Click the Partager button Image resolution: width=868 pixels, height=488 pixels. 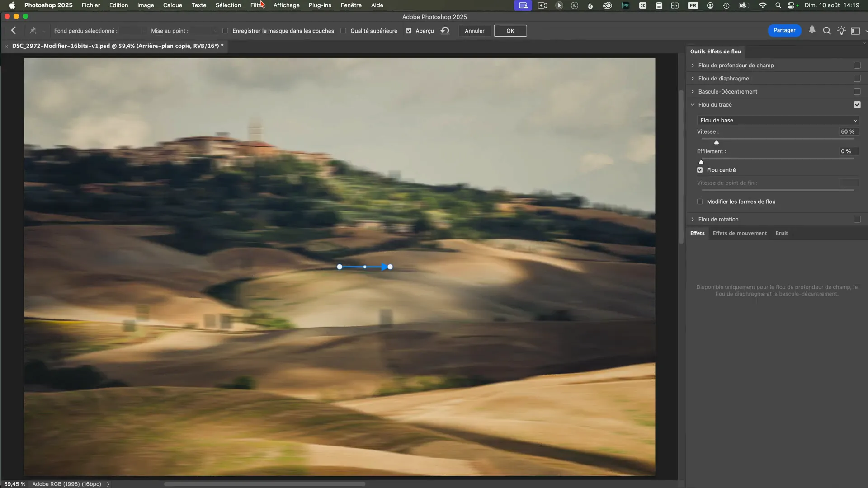click(x=784, y=30)
